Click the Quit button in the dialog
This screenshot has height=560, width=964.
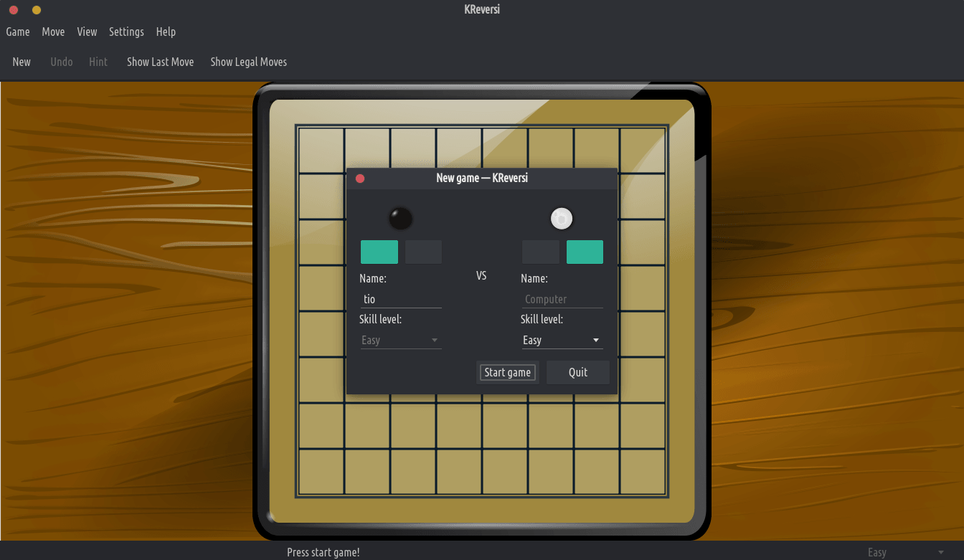[577, 372]
